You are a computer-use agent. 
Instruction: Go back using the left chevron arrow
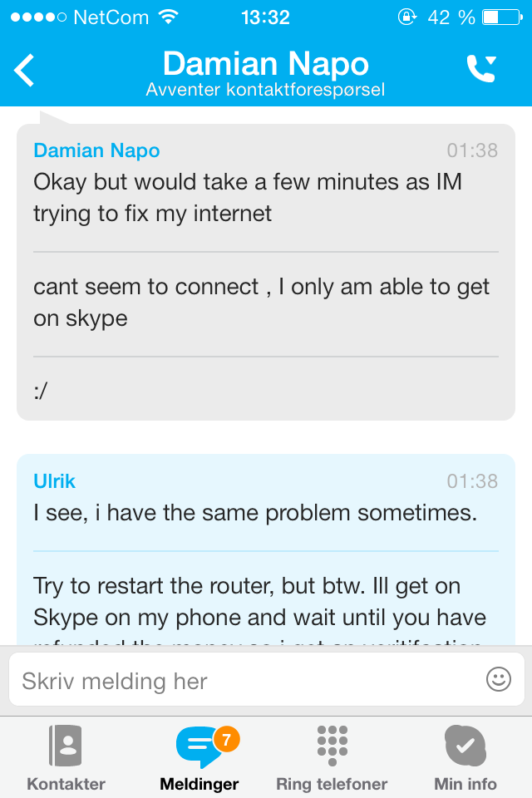pyautogui.click(x=24, y=70)
